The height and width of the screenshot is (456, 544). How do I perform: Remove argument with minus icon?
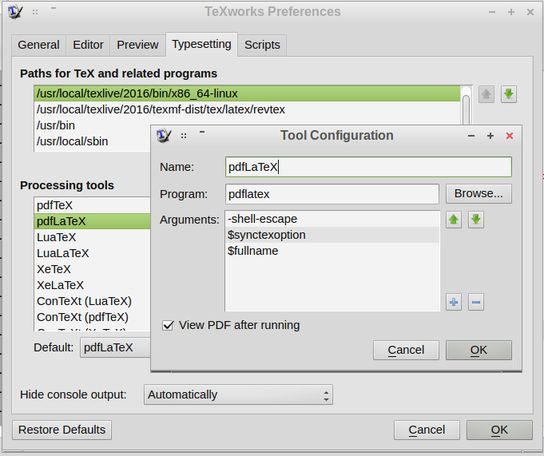(476, 302)
